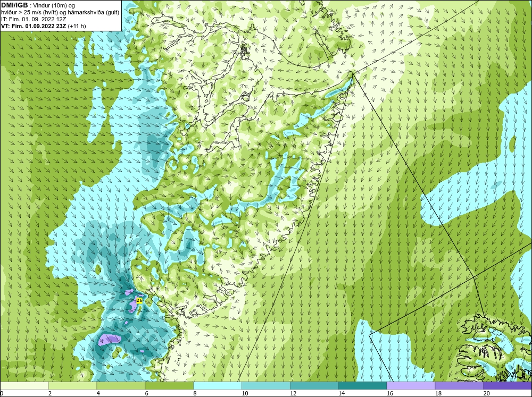Click the above-20 m/s dark purple swatch
The height and width of the screenshot is (397, 532).
click(508, 385)
